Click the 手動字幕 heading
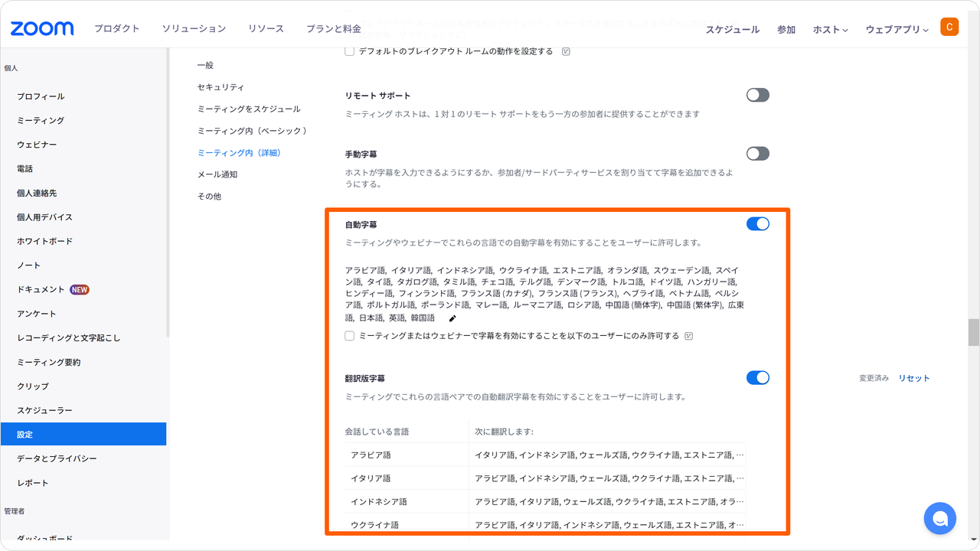The image size is (980, 551). [361, 155]
